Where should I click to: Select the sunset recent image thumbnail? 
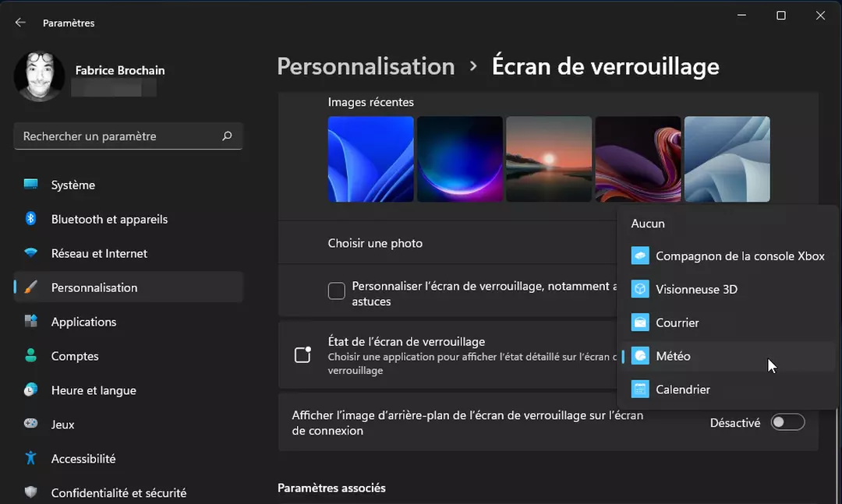coord(549,159)
